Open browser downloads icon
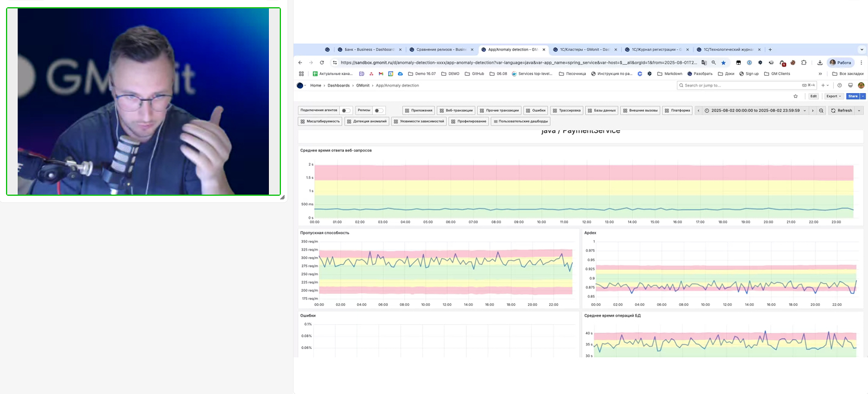This screenshot has height=394, width=868. coord(820,62)
